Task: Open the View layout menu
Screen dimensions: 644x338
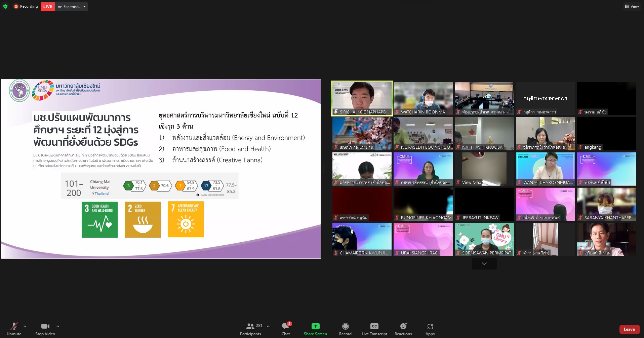Action: [632, 6]
